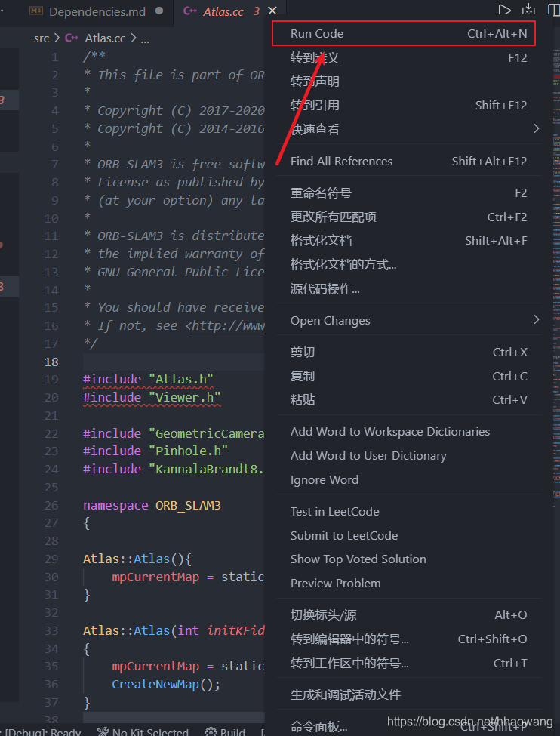Click 'Run Code' in the context menu
This screenshot has width=560, height=736.
click(x=318, y=34)
